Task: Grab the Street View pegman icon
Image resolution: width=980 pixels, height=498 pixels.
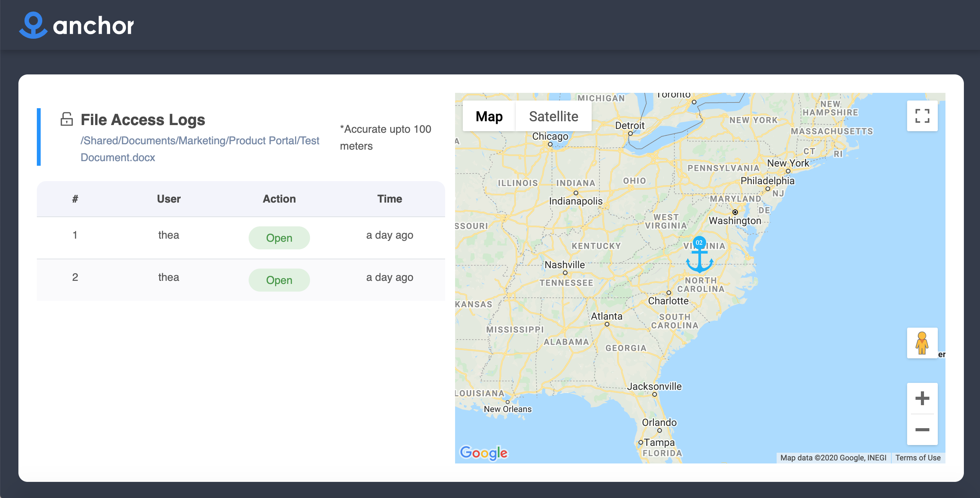Action: coord(922,343)
